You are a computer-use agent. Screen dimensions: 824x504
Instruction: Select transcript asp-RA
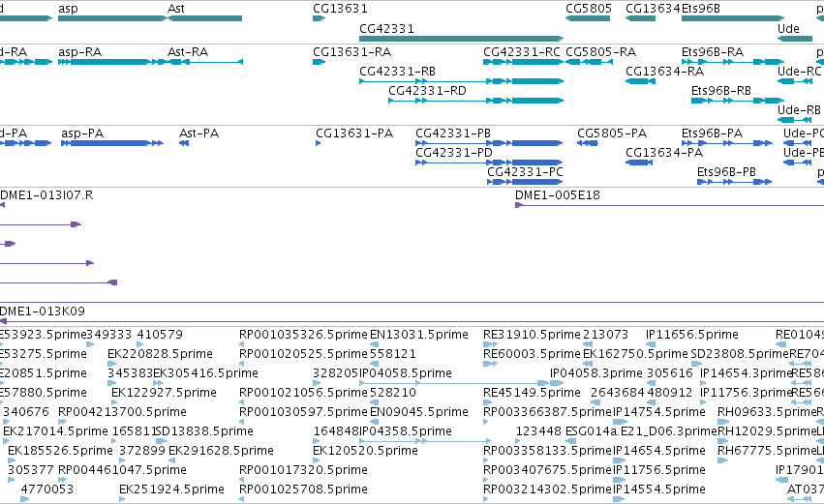[112, 62]
